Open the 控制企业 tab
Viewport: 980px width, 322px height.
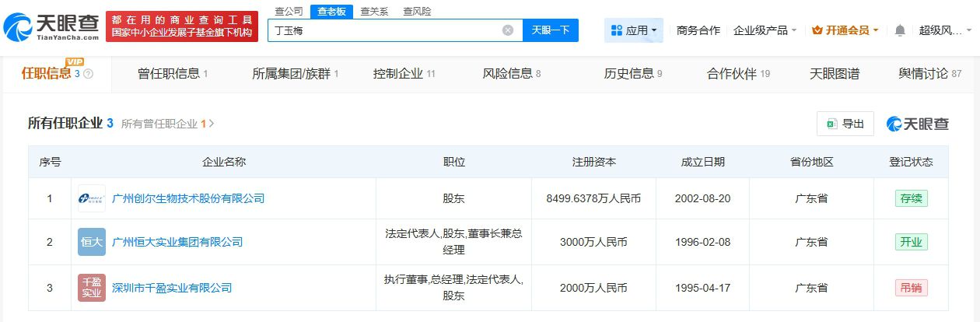click(404, 74)
